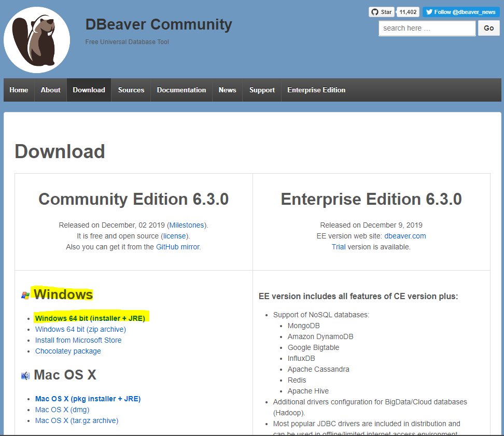Open the Trial version link
The width and height of the screenshot is (504, 436).
[x=339, y=247]
